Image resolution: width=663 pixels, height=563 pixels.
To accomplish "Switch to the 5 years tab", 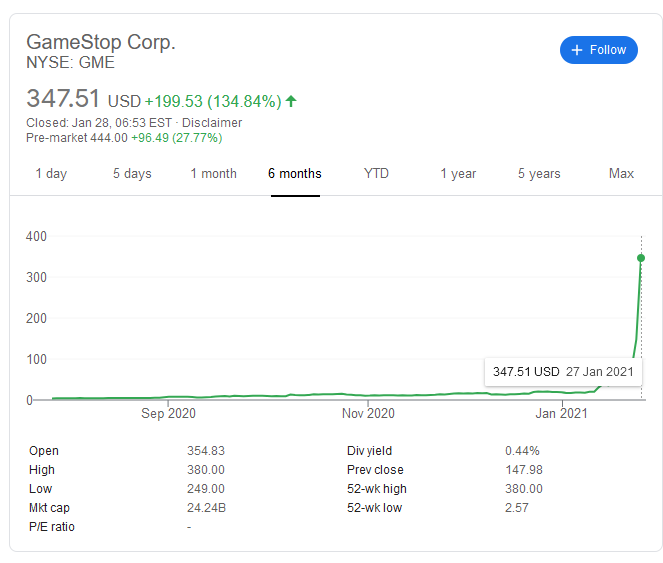I will tap(539, 173).
